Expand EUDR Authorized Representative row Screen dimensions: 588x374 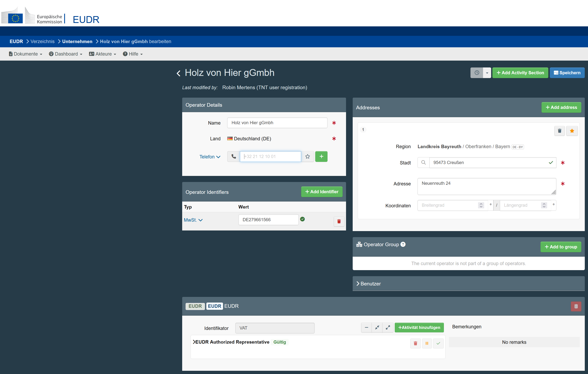point(194,342)
